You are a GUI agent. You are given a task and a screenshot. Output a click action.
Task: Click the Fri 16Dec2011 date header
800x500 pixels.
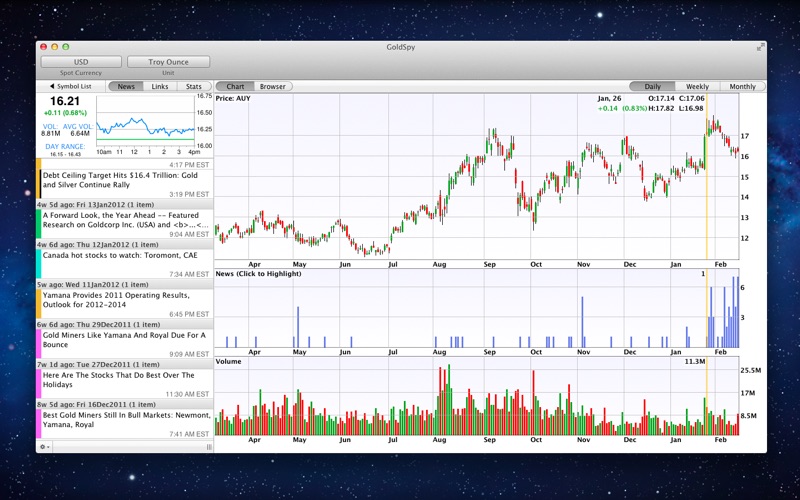[x=125, y=404]
